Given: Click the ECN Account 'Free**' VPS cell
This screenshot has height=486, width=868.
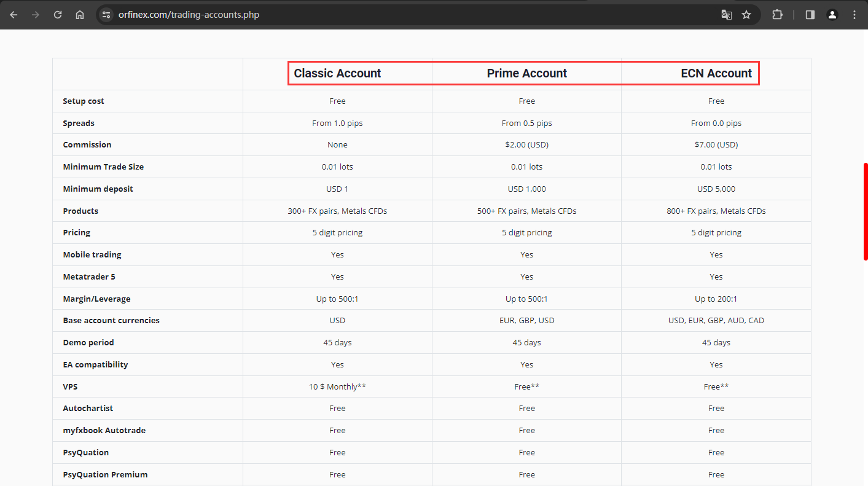Looking at the screenshot, I should click(716, 386).
